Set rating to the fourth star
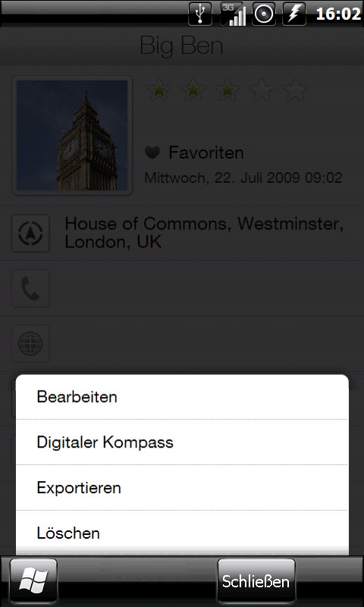This screenshot has height=607, width=364. pyautogui.click(x=262, y=90)
